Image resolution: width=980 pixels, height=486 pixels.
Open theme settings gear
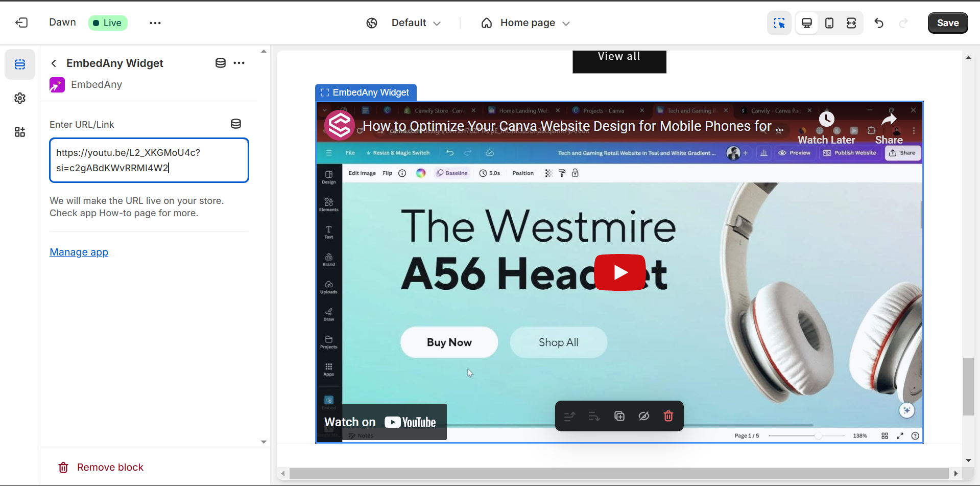(20, 98)
